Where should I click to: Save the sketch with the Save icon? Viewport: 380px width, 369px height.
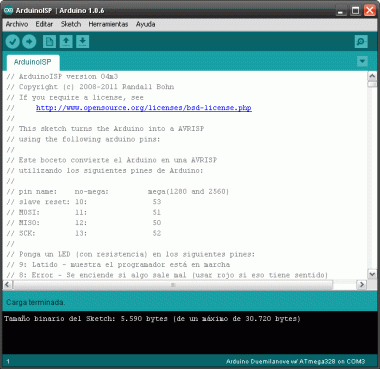82,42
